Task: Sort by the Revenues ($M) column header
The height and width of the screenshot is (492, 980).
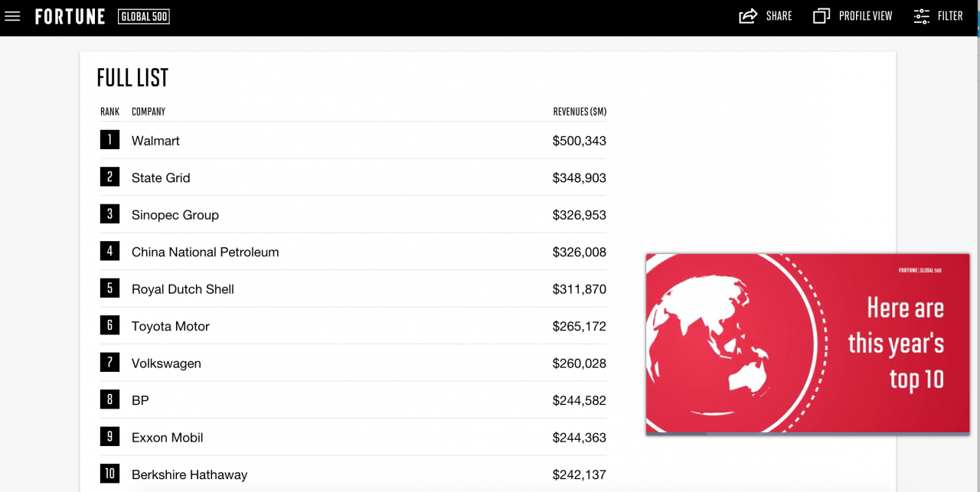Action: pyautogui.click(x=580, y=112)
